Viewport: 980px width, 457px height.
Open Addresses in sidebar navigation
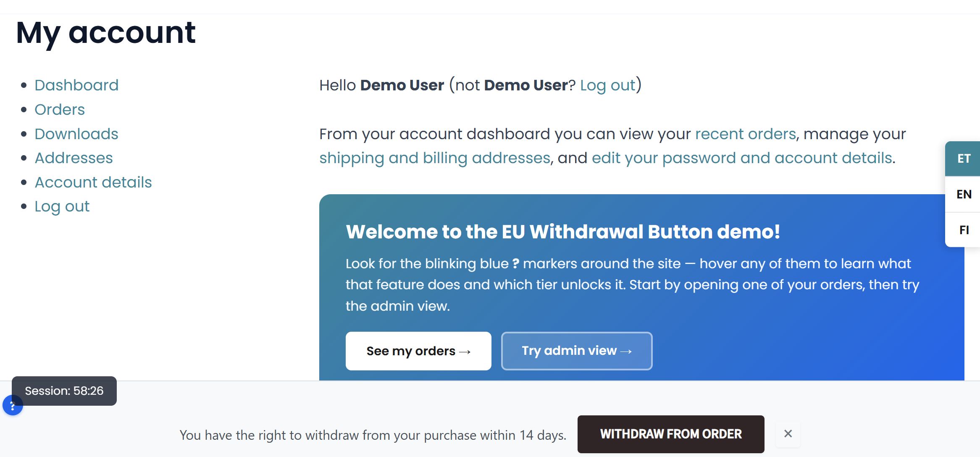(x=74, y=158)
